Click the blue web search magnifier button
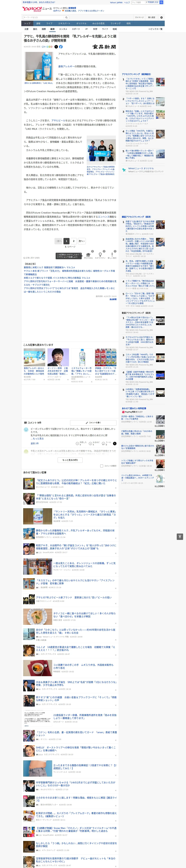Image resolution: width=186 pixels, height=868 pixels. click(x=161, y=2)
